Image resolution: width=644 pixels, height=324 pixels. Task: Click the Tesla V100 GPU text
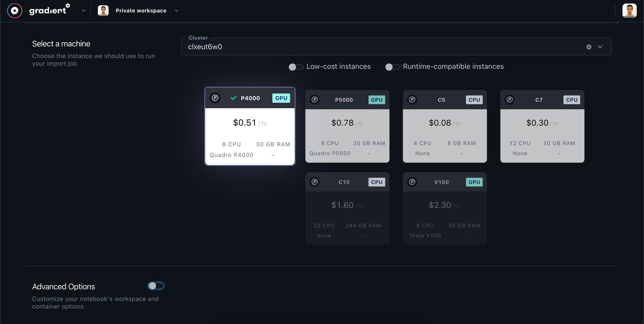425,236
